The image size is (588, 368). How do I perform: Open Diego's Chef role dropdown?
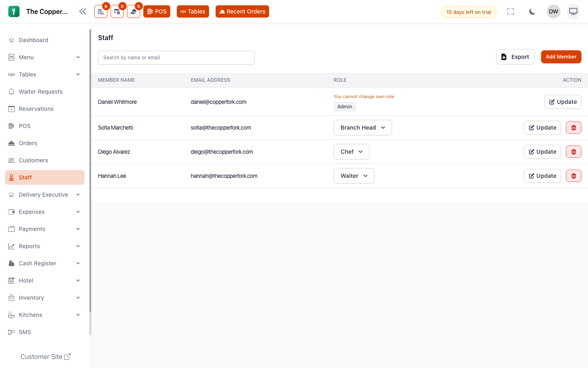pyautogui.click(x=352, y=152)
